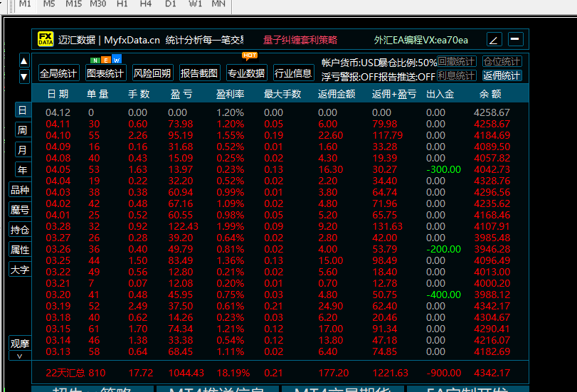
Task: Click 盈利率 column header
Action: tap(230, 94)
